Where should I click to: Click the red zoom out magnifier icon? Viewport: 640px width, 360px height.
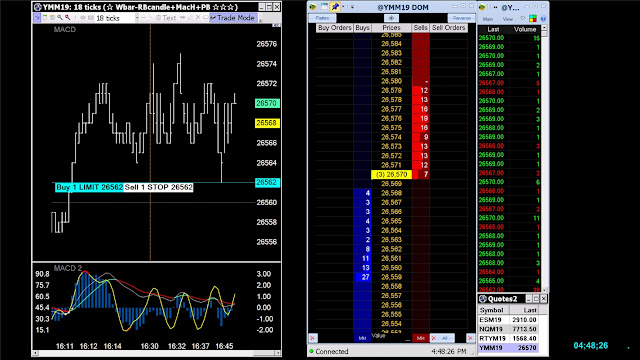[x=68, y=18]
